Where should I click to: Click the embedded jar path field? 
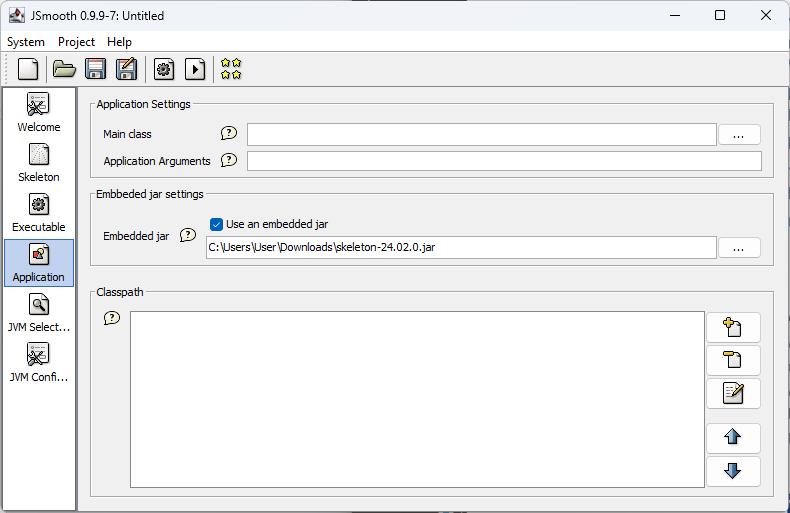tap(461, 247)
